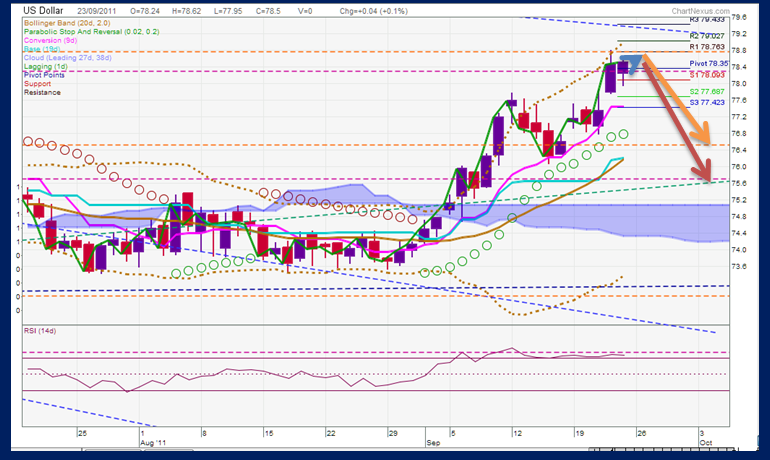This screenshot has width=770, height=460.
Task: Select Resistance legend entry
Action: point(42,92)
